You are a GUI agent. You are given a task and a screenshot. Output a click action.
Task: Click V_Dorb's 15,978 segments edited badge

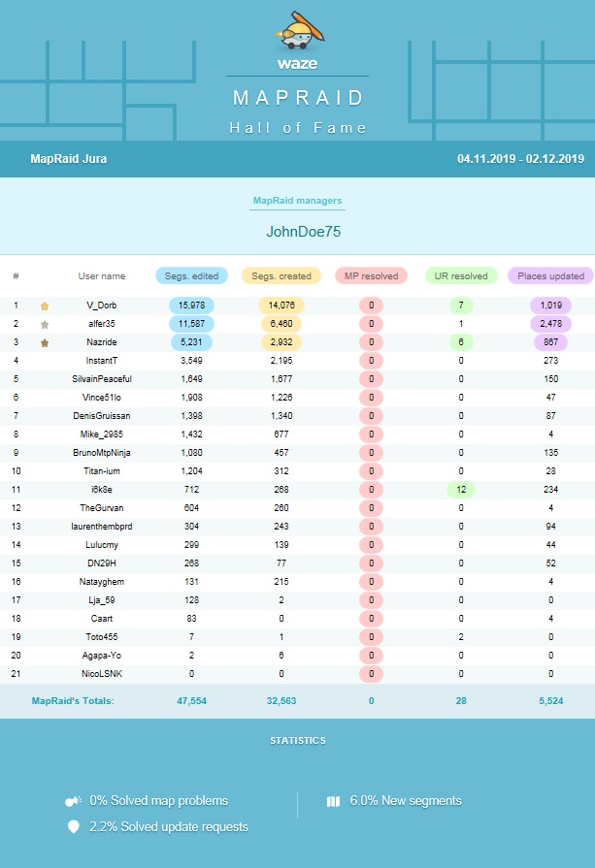[x=191, y=305]
